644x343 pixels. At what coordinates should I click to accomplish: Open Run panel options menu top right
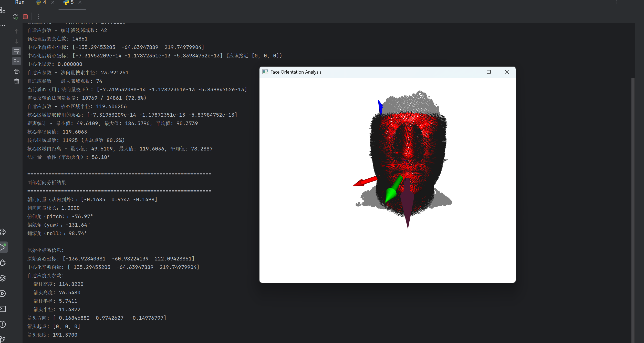(617, 3)
